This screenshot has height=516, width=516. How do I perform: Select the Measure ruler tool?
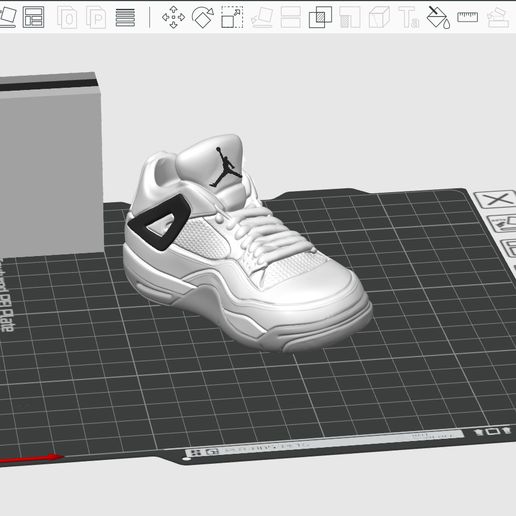467,17
